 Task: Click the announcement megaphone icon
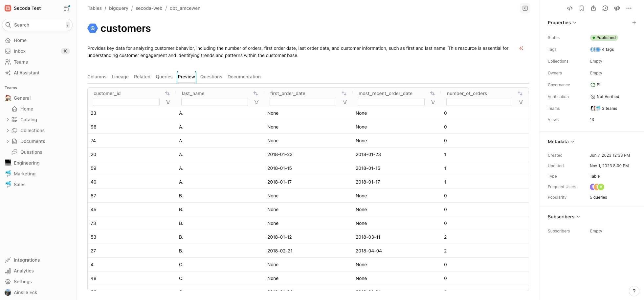pos(617,8)
